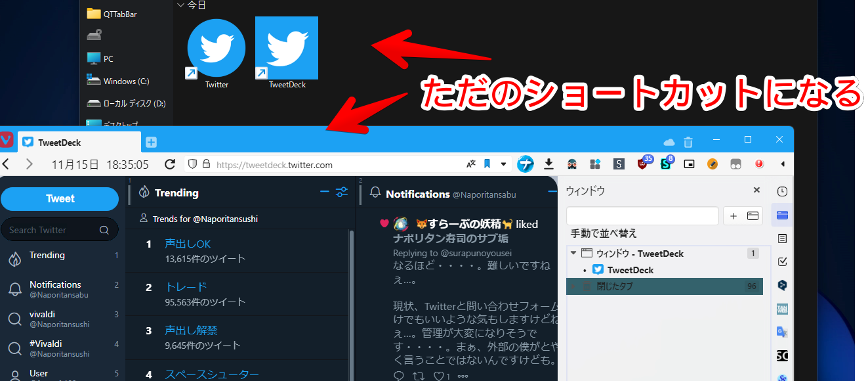Focus the window panel search field
The width and height of the screenshot is (868, 381).
(642, 216)
